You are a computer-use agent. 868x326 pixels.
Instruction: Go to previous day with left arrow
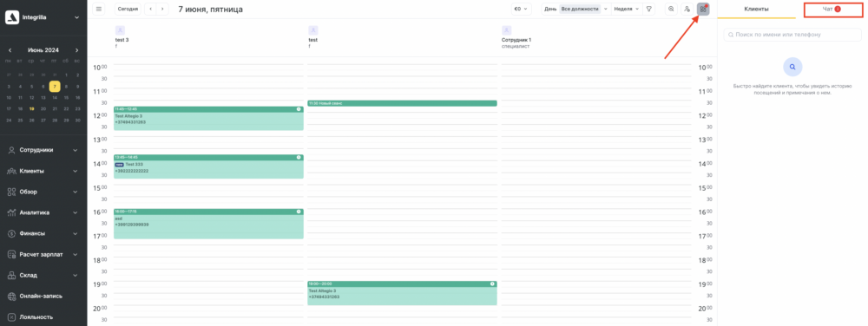pyautogui.click(x=150, y=9)
